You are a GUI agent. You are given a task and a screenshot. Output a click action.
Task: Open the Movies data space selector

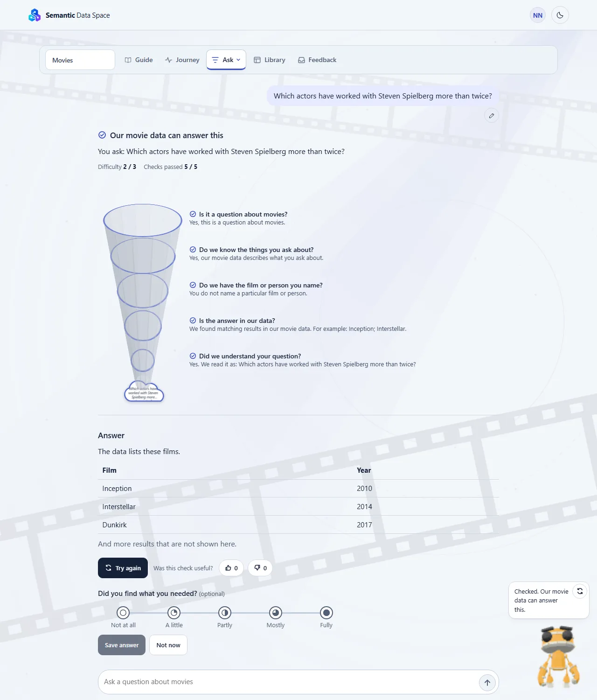pos(80,60)
